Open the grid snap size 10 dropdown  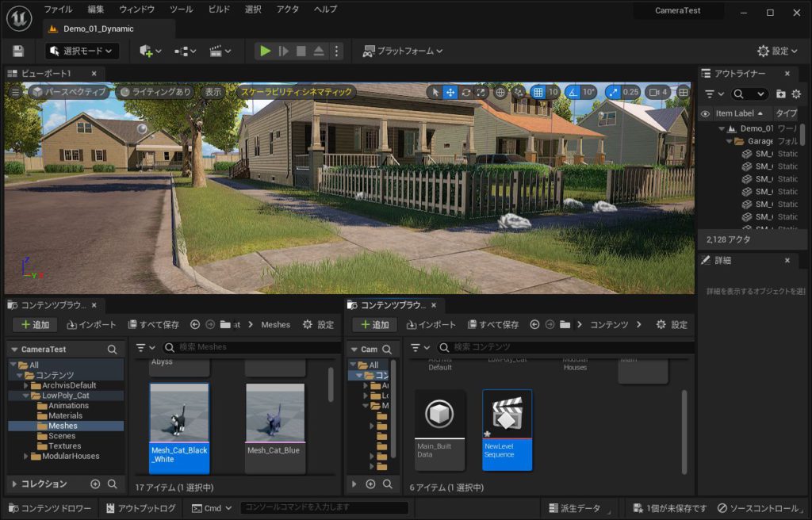(553, 92)
